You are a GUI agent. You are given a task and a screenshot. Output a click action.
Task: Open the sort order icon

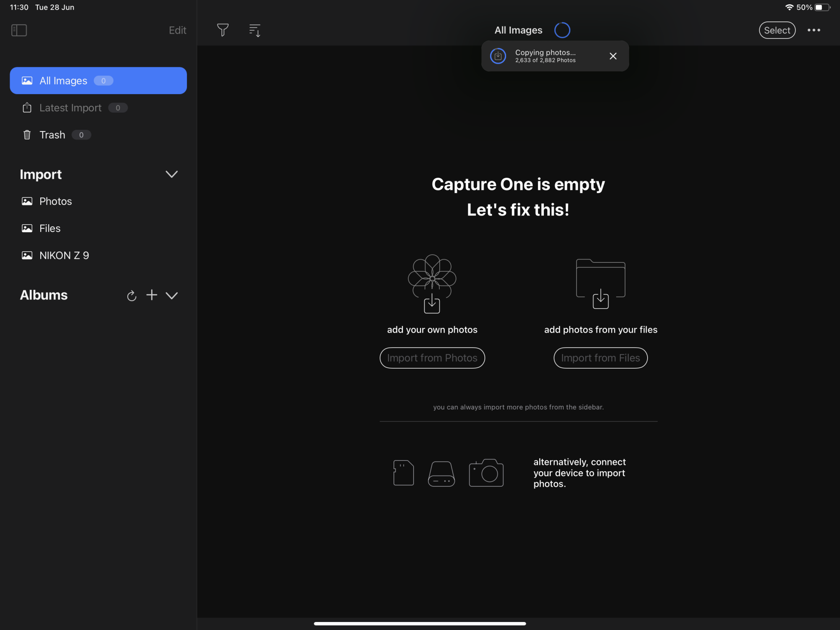[x=255, y=30]
